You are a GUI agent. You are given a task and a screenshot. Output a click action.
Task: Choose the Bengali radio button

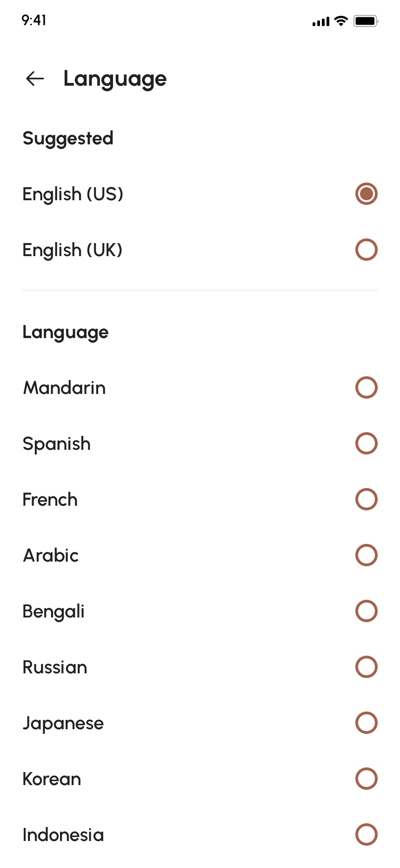[366, 611]
